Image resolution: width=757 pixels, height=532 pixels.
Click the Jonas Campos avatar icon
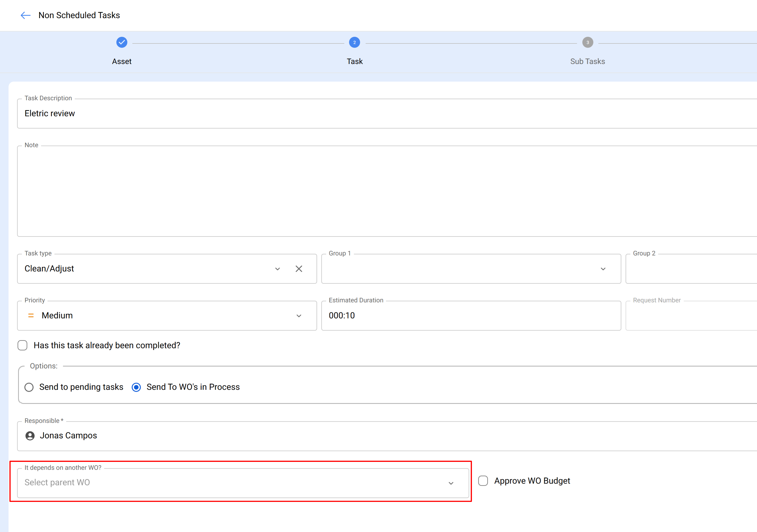click(x=30, y=436)
